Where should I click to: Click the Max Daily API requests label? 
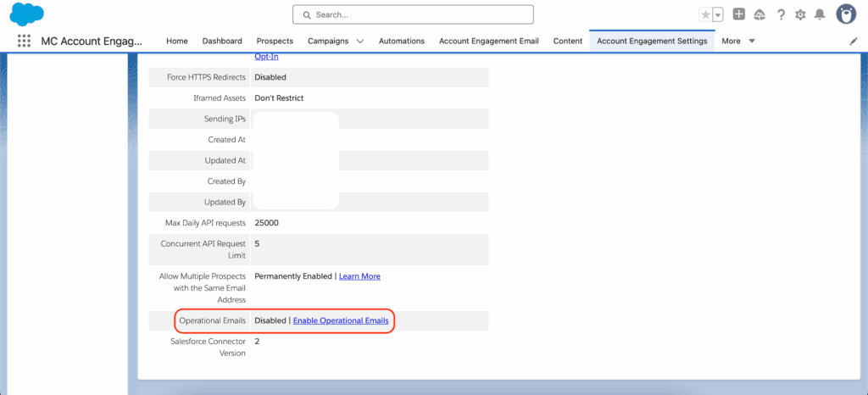click(x=205, y=223)
